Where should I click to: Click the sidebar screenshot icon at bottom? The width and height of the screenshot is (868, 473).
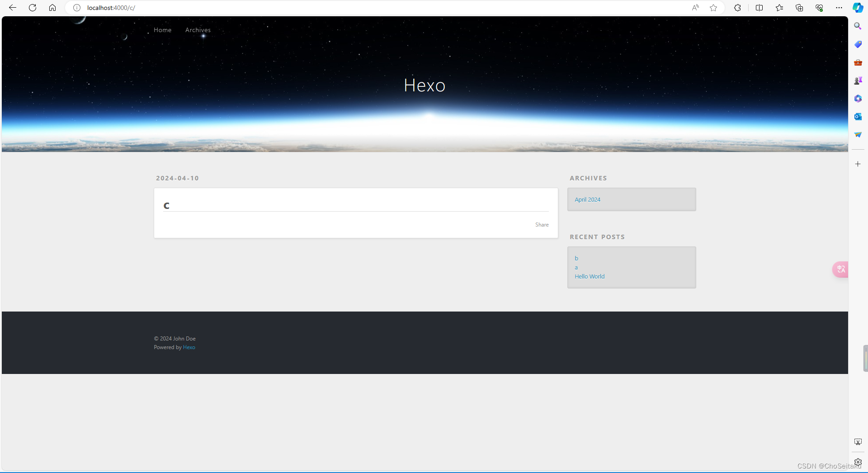click(x=858, y=442)
